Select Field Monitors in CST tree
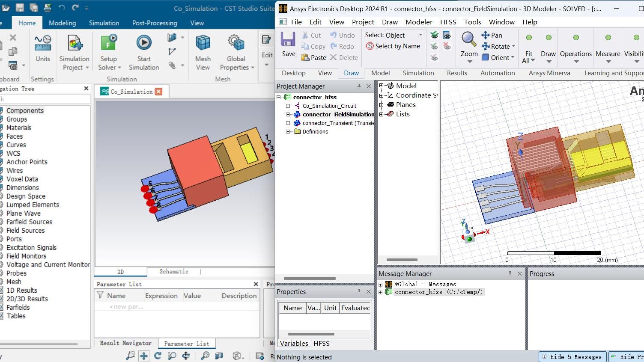This screenshot has height=362, width=644. coord(26,256)
